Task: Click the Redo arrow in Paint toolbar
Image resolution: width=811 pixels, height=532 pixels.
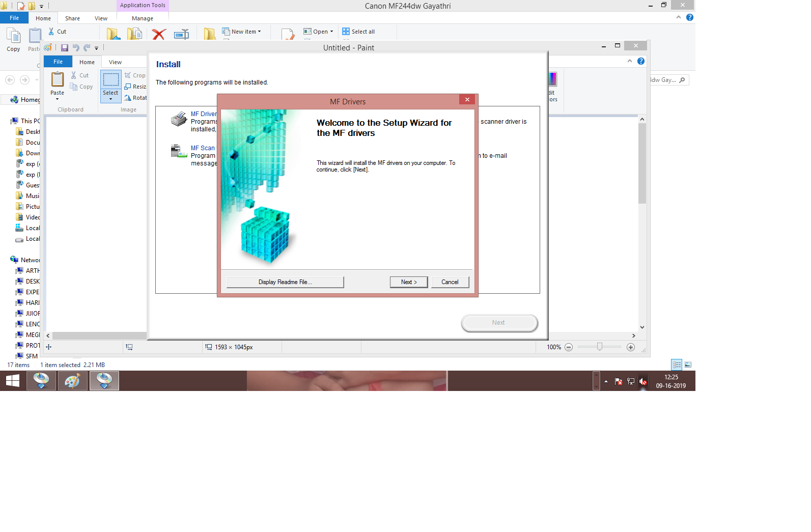Action: click(87, 48)
